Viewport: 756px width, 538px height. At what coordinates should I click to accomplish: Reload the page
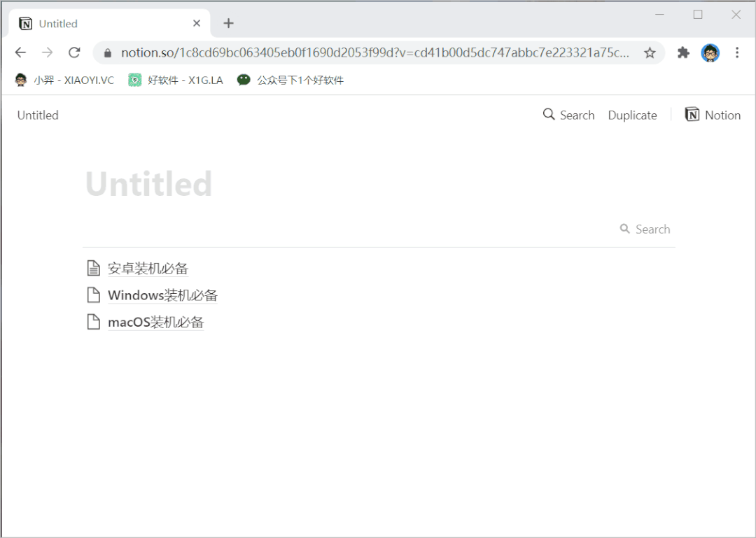[74, 52]
